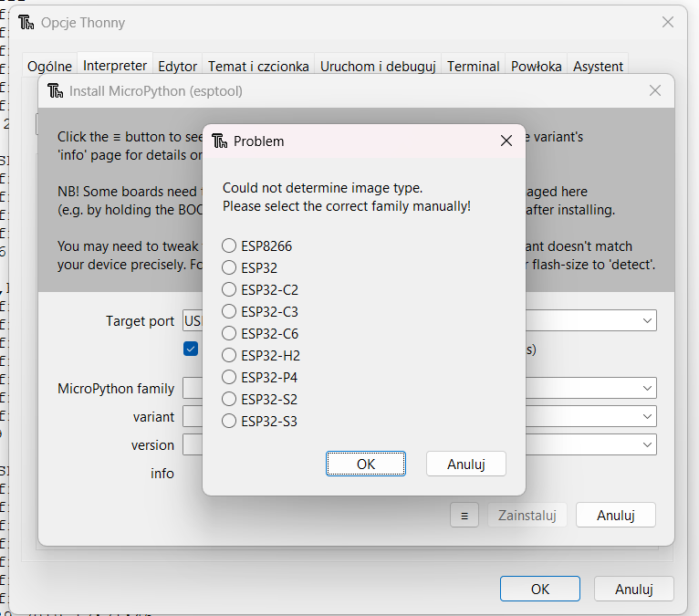Viewport: 699px width, 616px height.
Task: Open the Temat i czcionka tab
Action: tap(258, 67)
